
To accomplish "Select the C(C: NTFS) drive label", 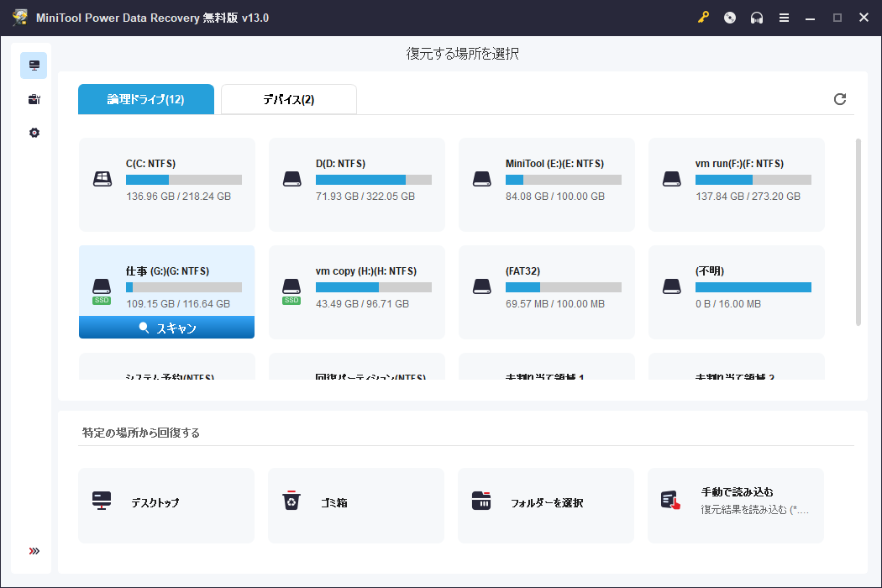I will point(150,164).
